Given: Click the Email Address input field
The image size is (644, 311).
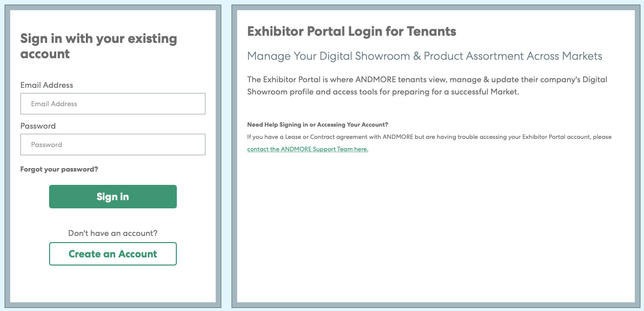Looking at the screenshot, I should coord(112,104).
